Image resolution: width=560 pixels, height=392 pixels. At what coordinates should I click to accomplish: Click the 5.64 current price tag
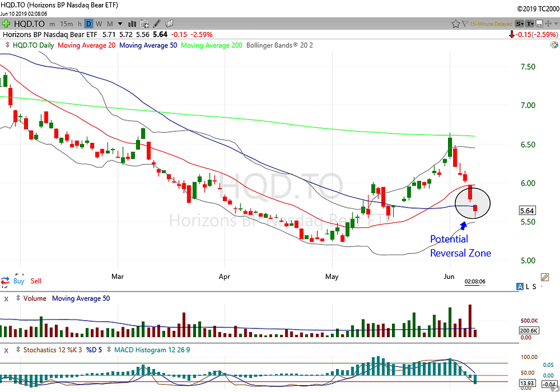[527, 211]
